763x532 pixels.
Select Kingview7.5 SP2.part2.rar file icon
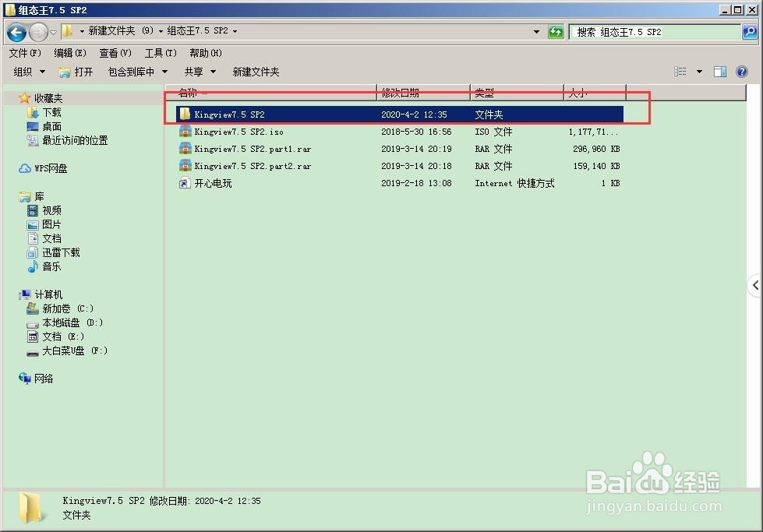point(185,166)
